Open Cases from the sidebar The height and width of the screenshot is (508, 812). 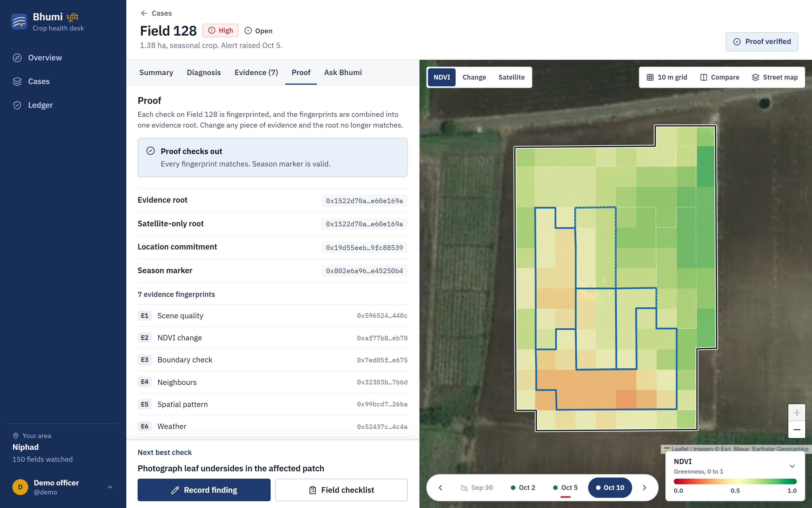click(63, 81)
